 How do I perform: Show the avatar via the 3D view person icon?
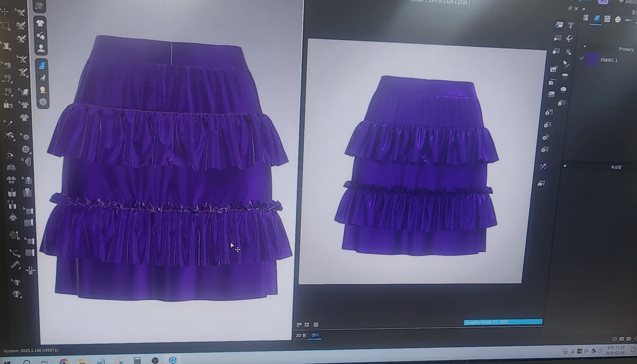coord(41,48)
